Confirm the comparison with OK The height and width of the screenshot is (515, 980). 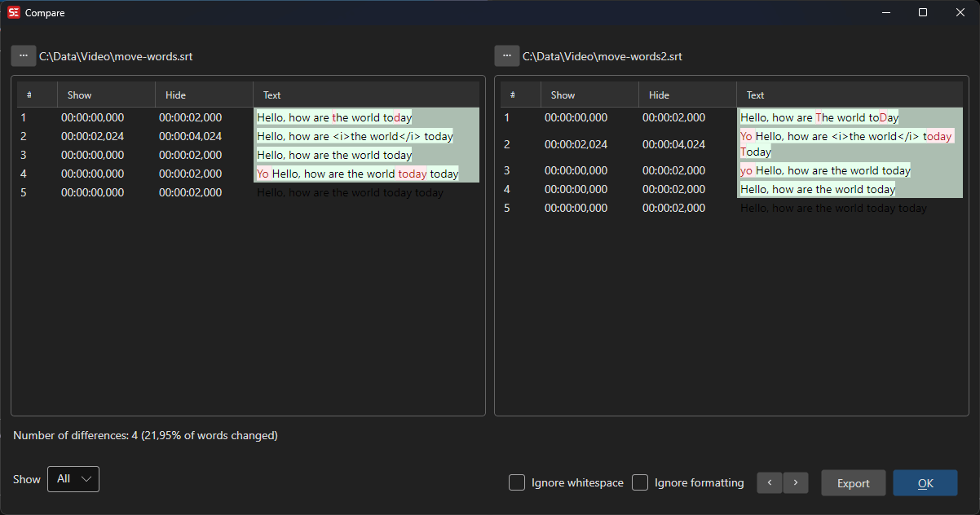(925, 482)
